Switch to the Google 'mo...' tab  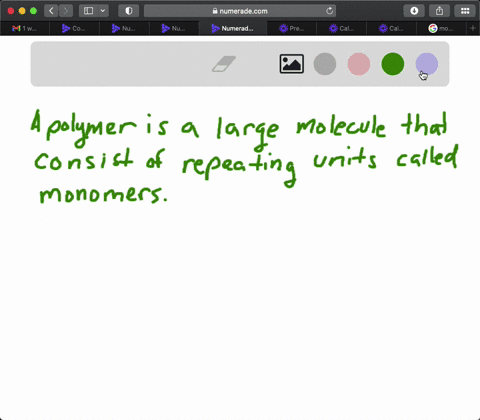[x=441, y=29]
